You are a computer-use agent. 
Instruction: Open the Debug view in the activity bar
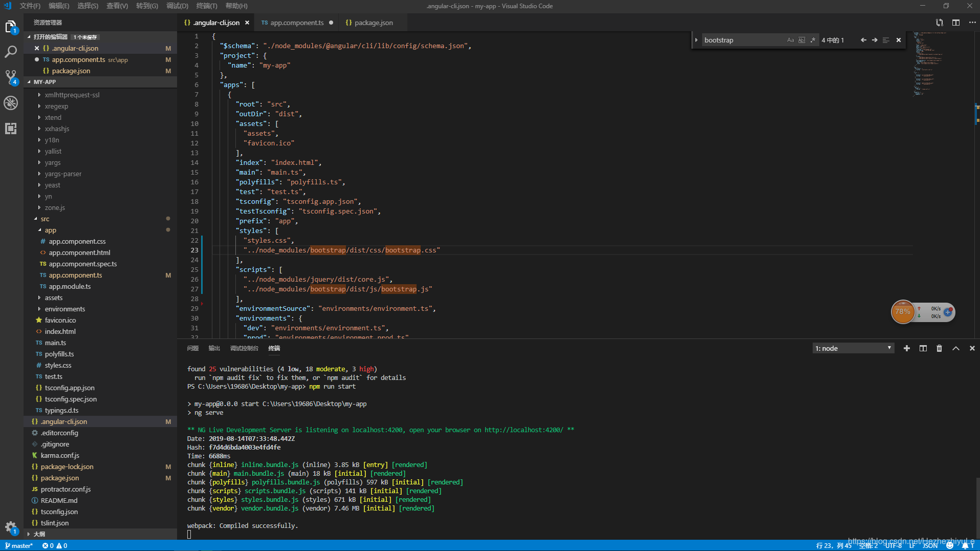11,103
